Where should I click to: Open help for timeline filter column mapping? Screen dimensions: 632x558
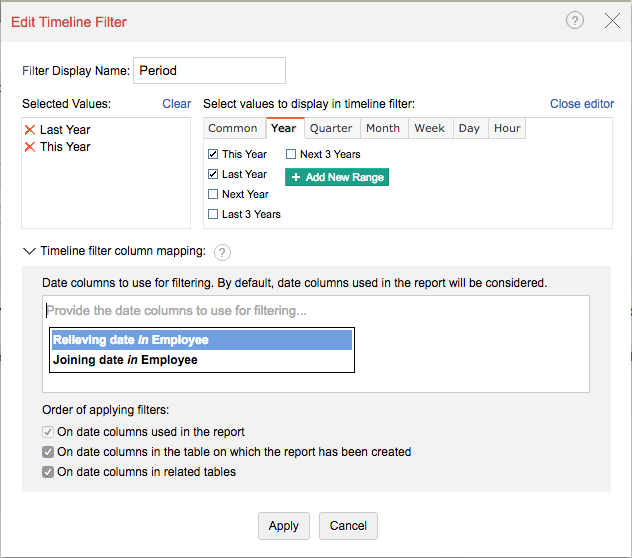(x=223, y=252)
